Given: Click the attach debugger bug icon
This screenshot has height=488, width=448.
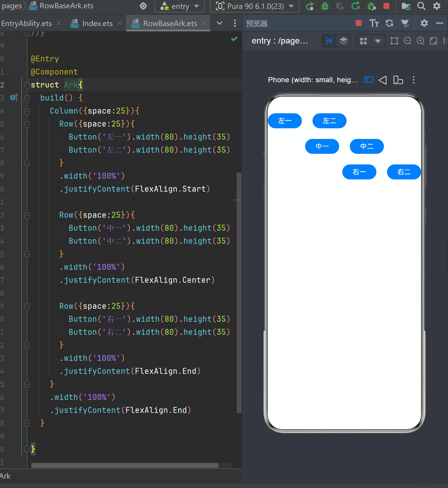Looking at the screenshot, I should pyautogui.click(x=371, y=6).
